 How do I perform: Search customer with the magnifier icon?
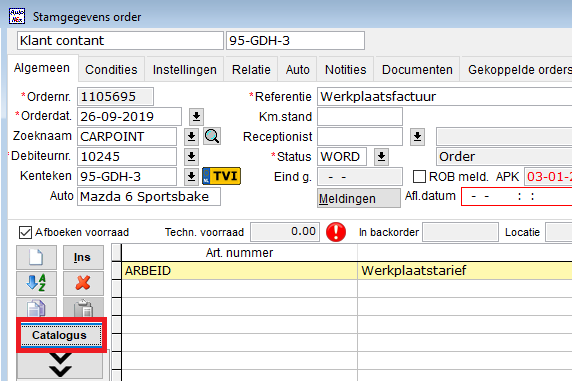pyautogui.click(x=212, y=136)
